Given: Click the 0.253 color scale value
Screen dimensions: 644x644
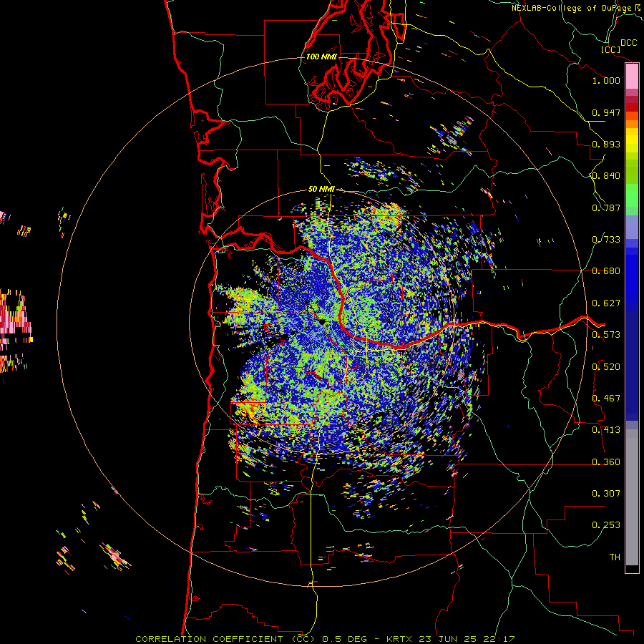Looking at the screenshot, I should point(606,525).
